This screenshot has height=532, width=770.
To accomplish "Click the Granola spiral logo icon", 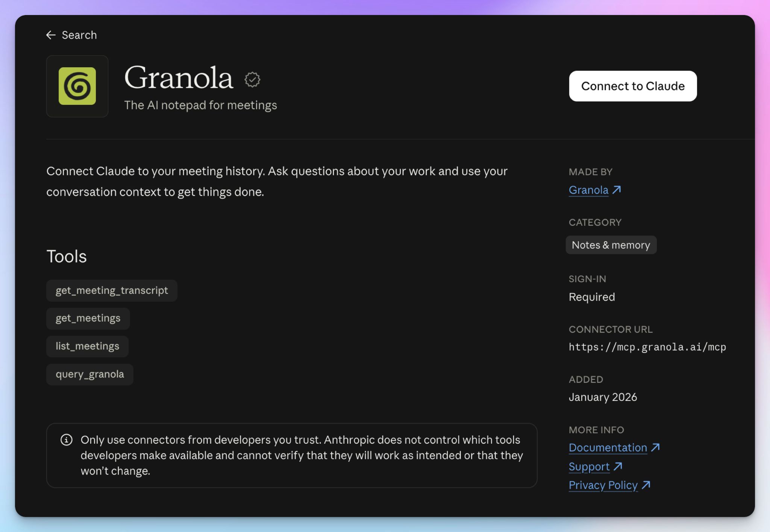I will [x=77, y=86].
